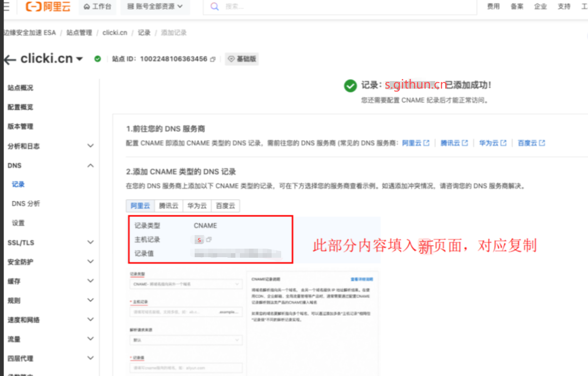Viewport: 588px width, 376px height.
Task: Select the 百度云 provider tab
Action: (x=225, y=205)
